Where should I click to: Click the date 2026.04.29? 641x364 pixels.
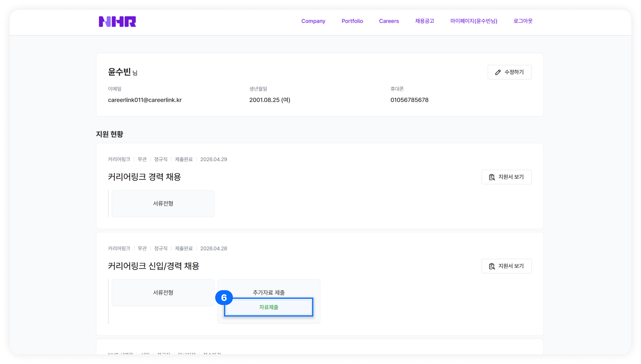tap(214, 160)
